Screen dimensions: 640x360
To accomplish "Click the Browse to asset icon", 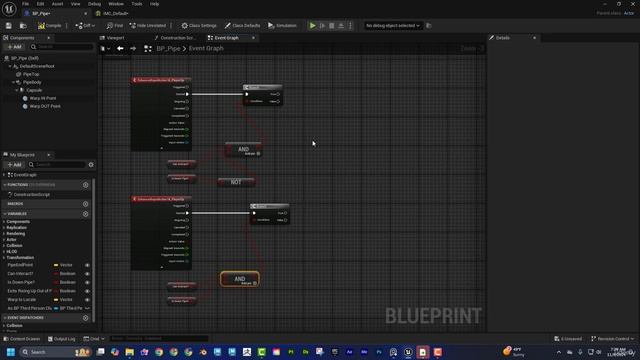I will click(x=23, y=26).
